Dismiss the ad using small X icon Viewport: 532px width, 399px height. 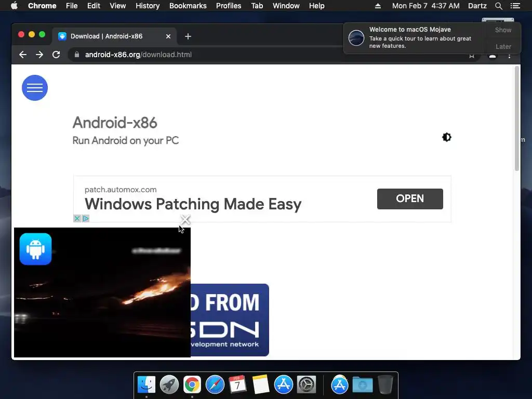pos(77,219)
